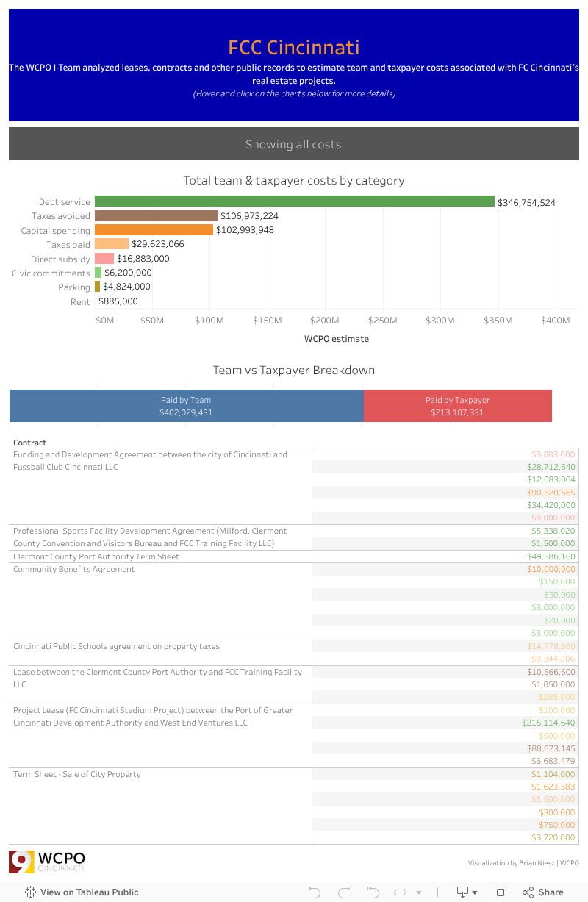Select the Parking bar
The image size is (588, 902).
(x=97, y=287)
